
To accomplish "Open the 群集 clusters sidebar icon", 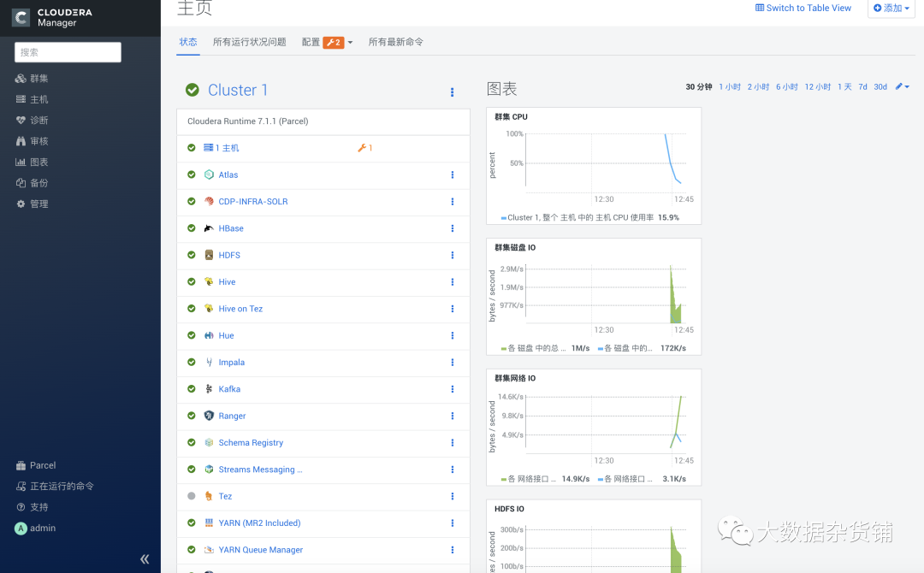I will point(21,79).
